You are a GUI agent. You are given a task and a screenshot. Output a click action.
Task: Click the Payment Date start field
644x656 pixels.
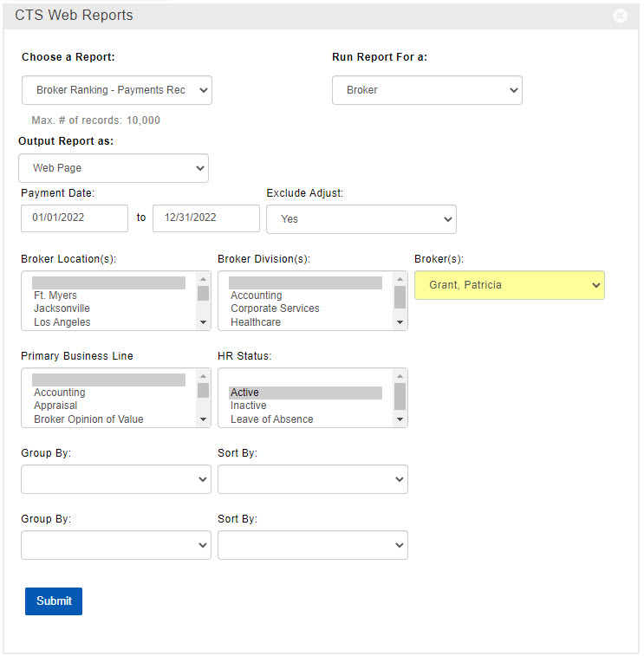click(75, 218)
